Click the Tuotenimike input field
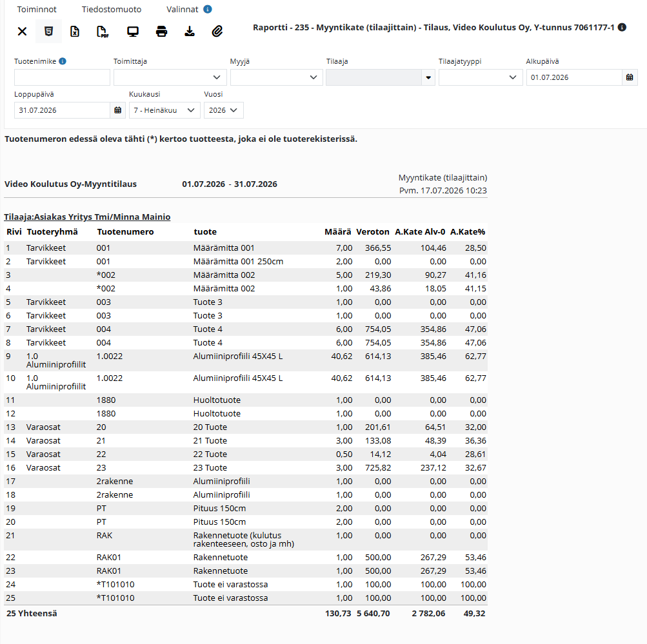The image size is (647, 644). 62,77
